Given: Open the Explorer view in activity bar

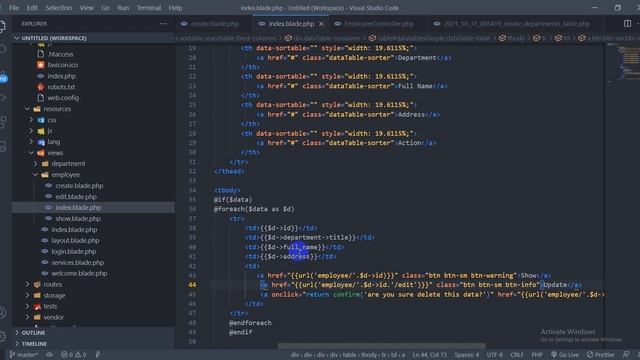Looking at the screenshot, I should (2, 27).
